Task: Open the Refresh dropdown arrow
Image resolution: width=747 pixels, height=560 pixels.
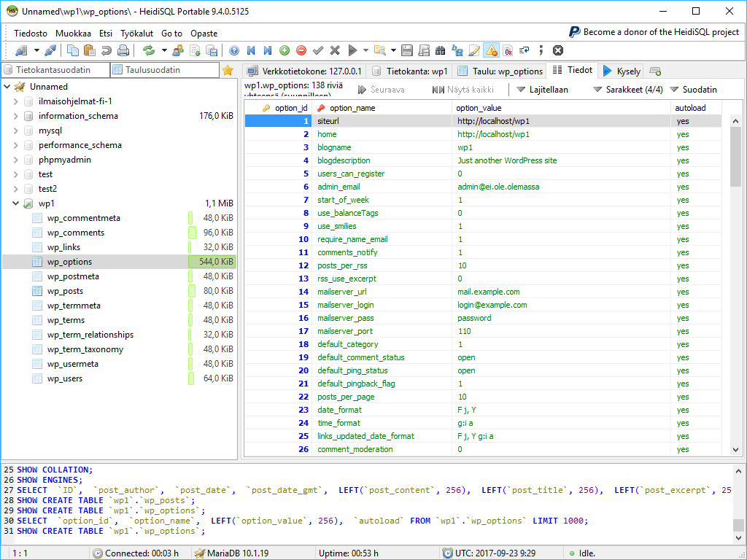Action: [x=164, y=50]
